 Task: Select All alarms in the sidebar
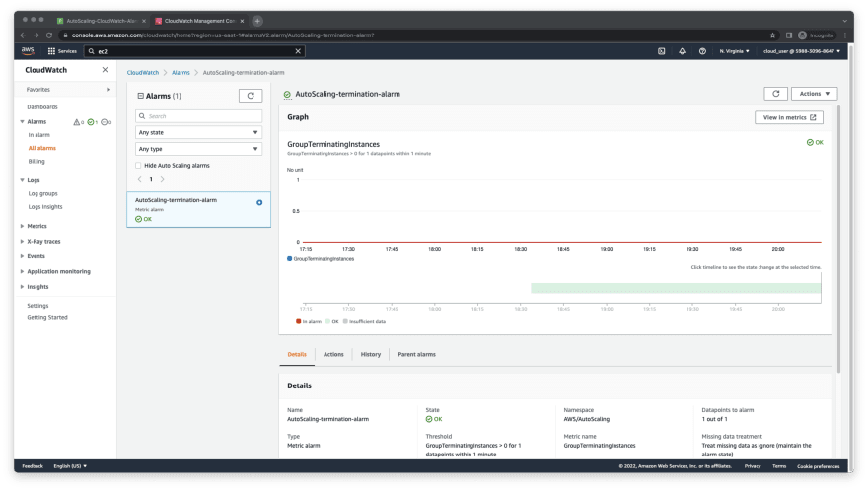pos(42,148)
